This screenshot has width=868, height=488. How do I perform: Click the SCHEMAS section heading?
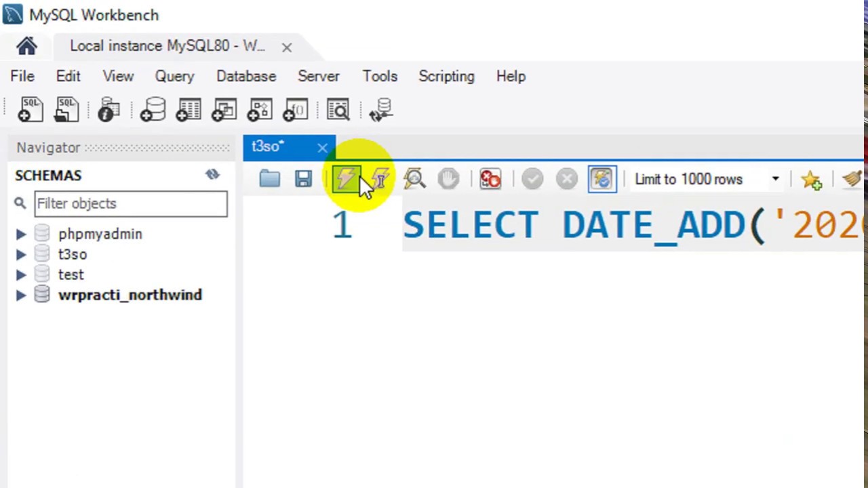coord(48,176)
